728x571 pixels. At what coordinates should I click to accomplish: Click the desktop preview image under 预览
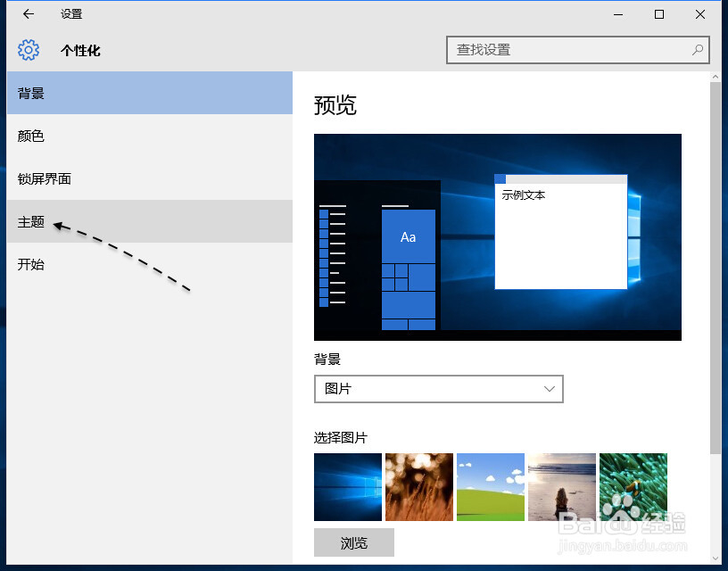(x=497, y=236)
